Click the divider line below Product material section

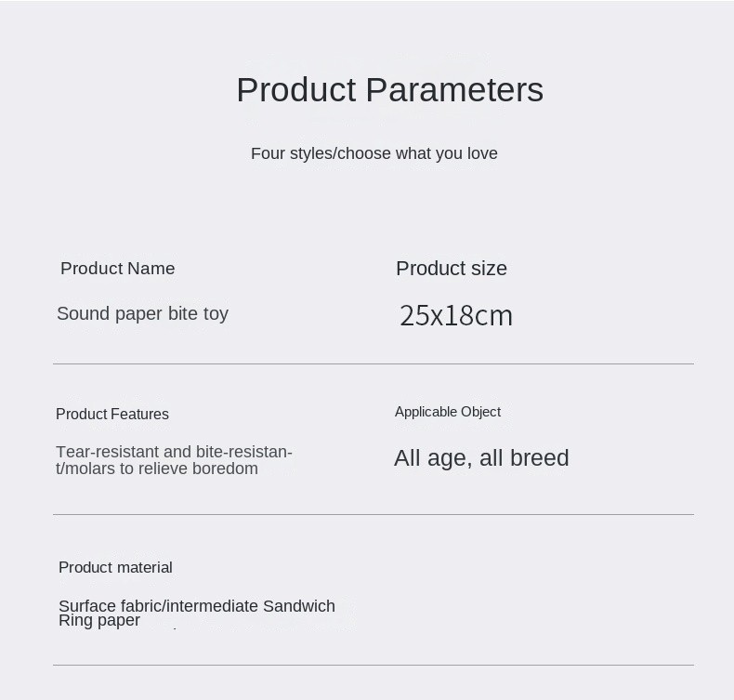coord(374,665)
